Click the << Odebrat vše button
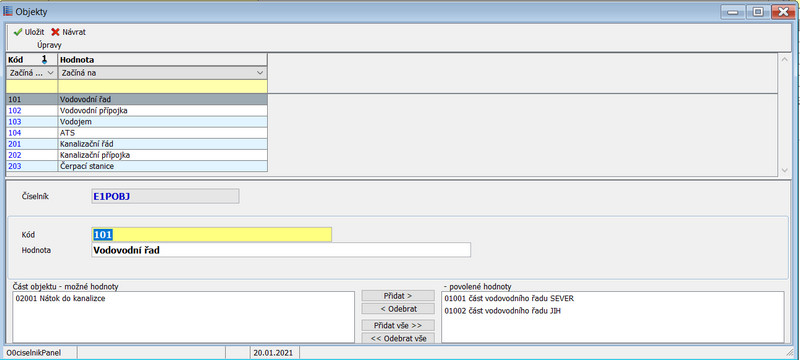This screenshot has width=800, height=360. pos(398,338)
